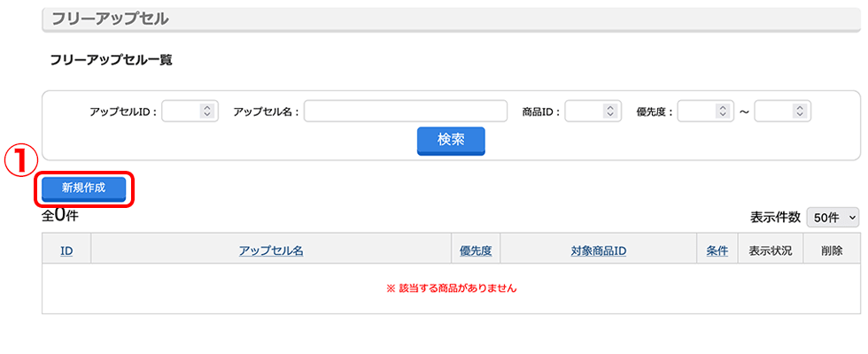Sort by 対象商品ID column header
Image resolution: width=868 pixels, height=354 pixels.
tap(599, 250)
